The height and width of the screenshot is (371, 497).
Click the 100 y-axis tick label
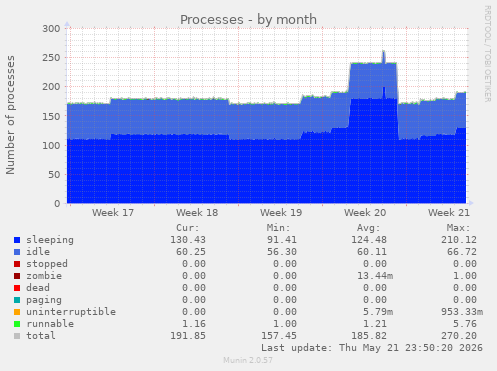tap(51, 145)
